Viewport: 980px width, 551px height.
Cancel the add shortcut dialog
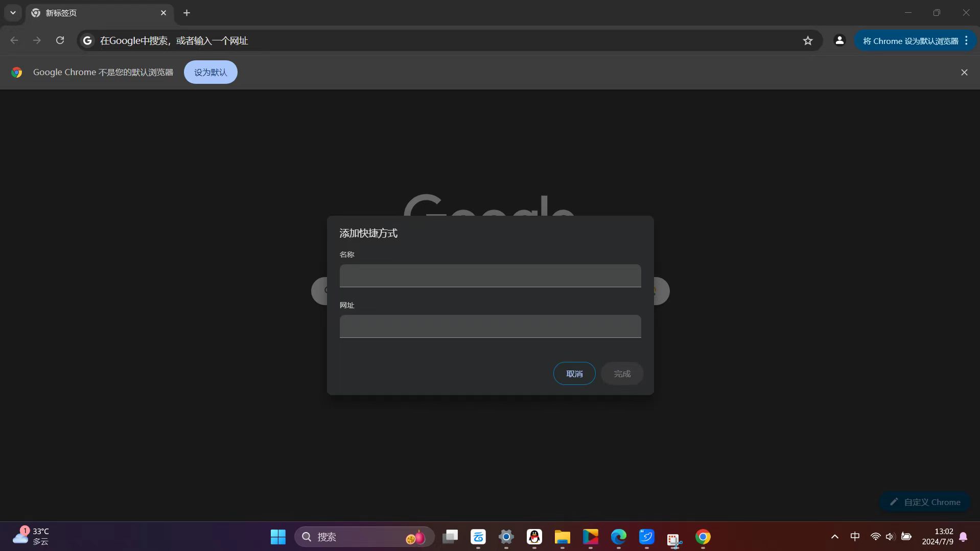pos(574,374)
